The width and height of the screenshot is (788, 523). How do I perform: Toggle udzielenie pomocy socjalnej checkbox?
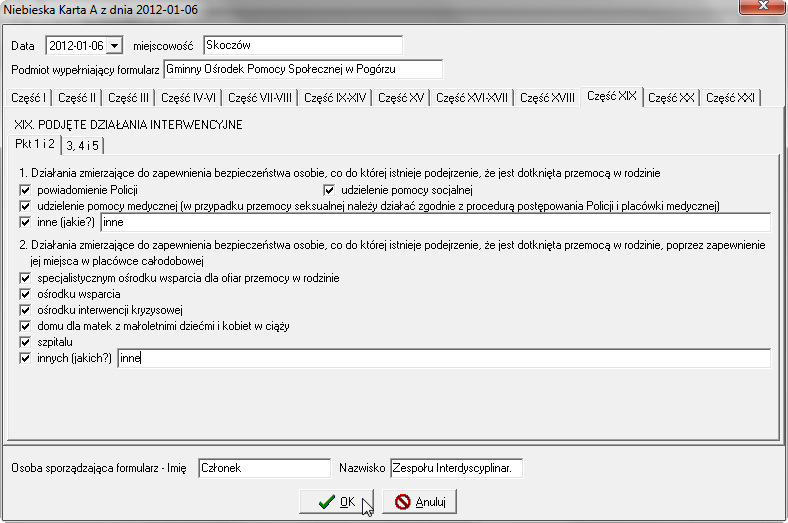tap(329, 190)
